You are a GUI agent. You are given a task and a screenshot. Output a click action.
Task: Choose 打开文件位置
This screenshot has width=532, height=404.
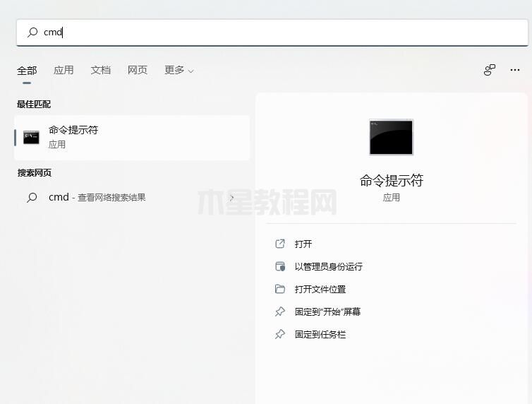320,290
